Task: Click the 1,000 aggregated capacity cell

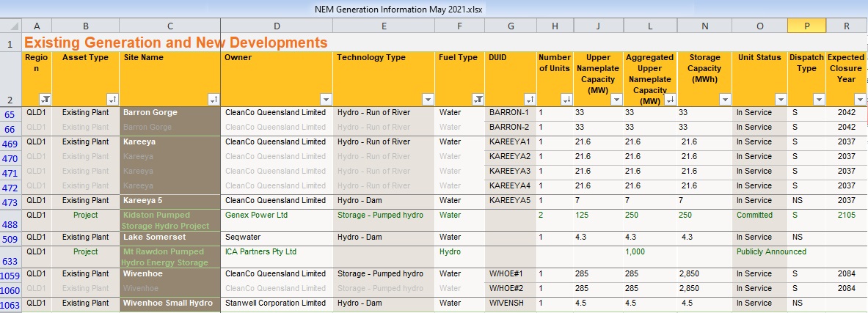Action: point(650,257)
